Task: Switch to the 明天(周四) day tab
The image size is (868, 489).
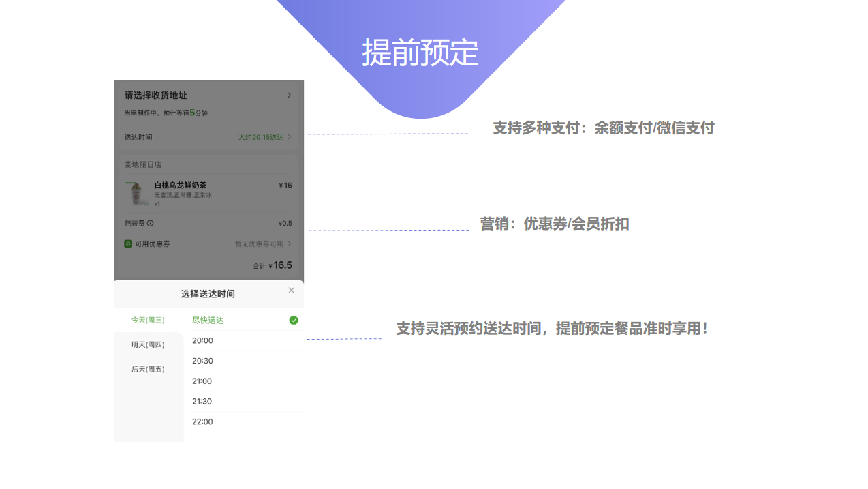Action: (x=148, y=344)
